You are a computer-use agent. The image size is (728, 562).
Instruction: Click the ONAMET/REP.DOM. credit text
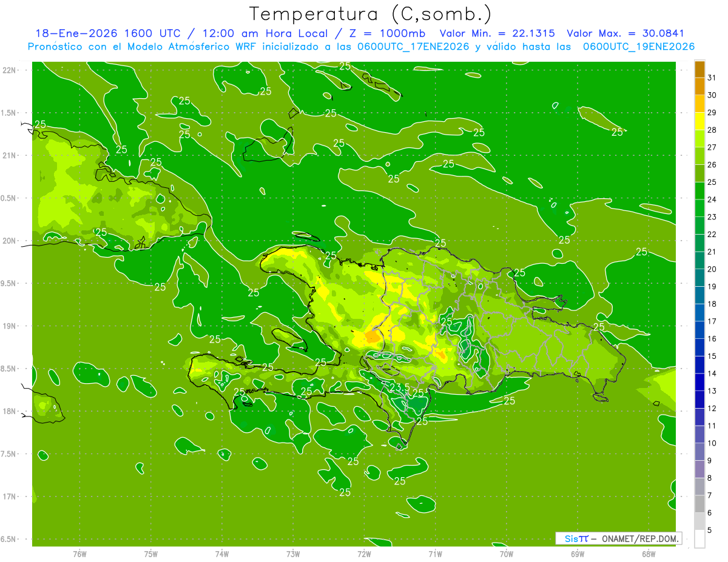(x=639, y=538)
